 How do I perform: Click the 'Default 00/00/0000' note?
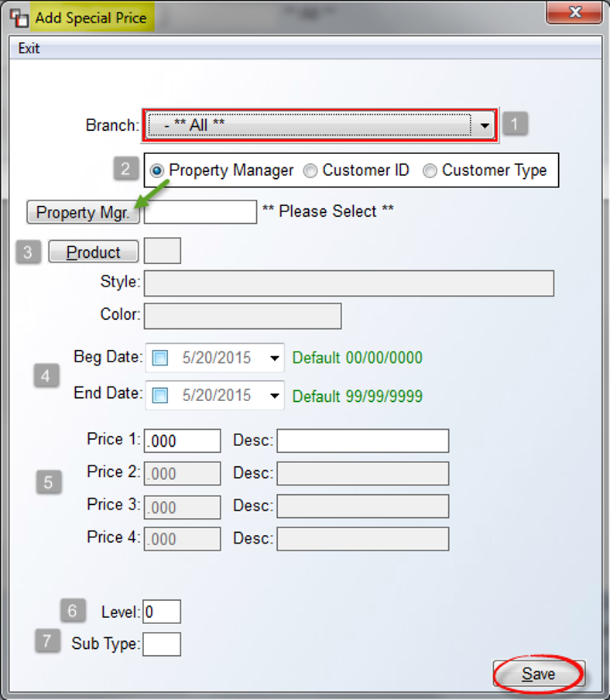(x=358, y=358)
